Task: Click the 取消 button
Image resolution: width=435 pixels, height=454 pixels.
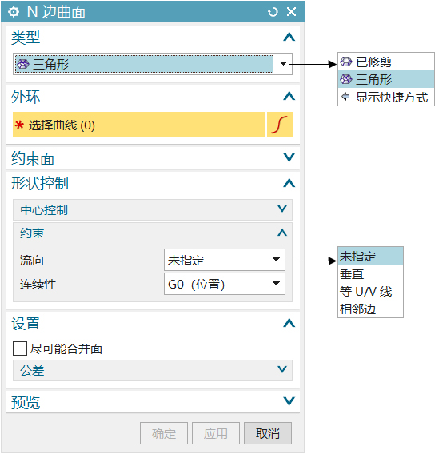Action: tap(268, 433)
